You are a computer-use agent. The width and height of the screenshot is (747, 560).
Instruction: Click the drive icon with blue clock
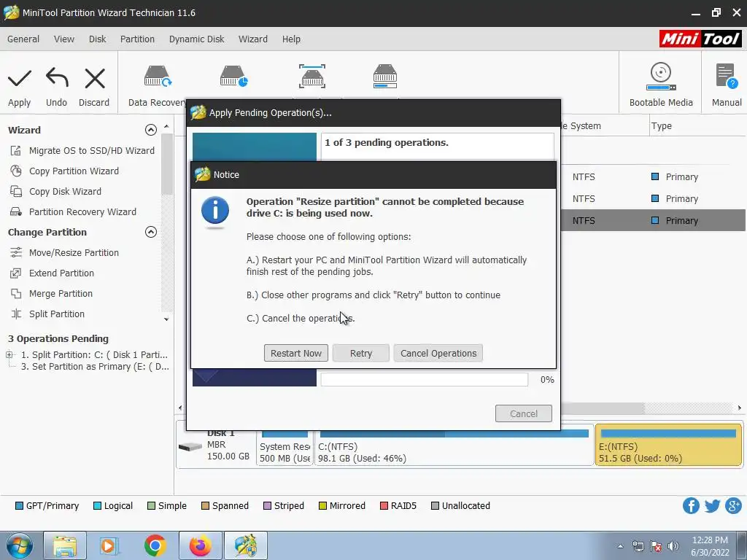[233, 76]
